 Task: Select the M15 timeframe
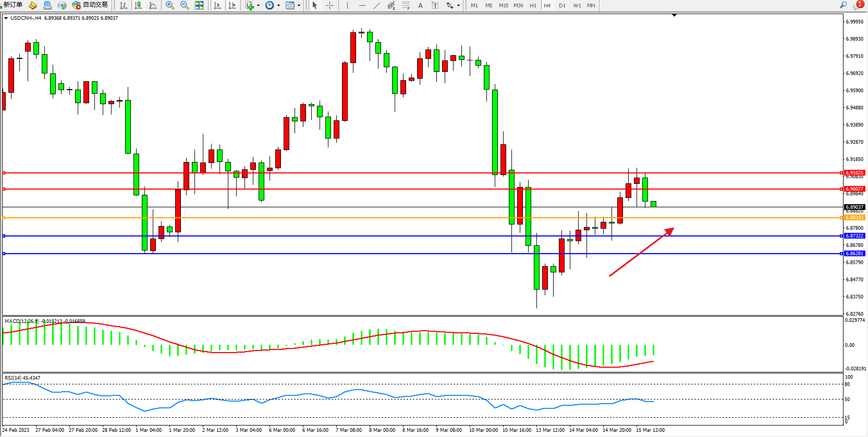[x=503, y=5]
